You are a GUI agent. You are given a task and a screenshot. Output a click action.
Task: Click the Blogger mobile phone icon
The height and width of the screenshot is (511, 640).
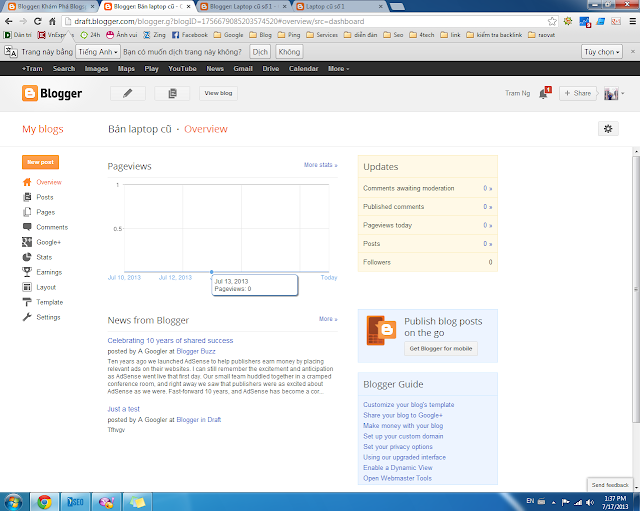pyautogui.click(x=381, y=330)
